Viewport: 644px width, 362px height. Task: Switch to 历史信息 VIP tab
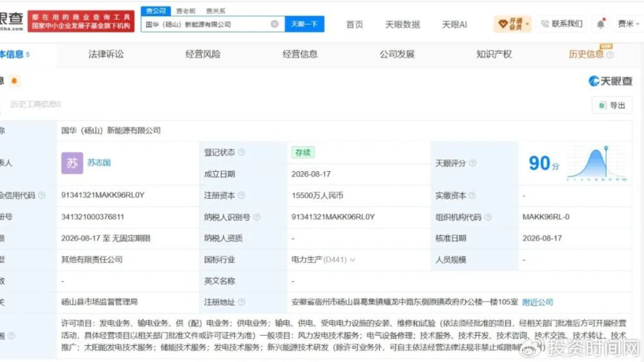[x=586, y=54]
